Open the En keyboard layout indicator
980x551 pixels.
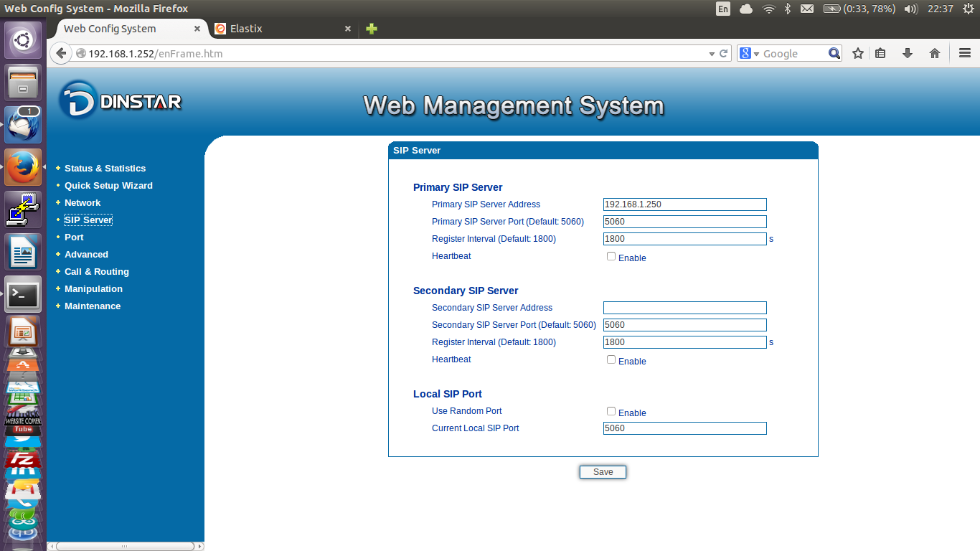tap(723, 9)
